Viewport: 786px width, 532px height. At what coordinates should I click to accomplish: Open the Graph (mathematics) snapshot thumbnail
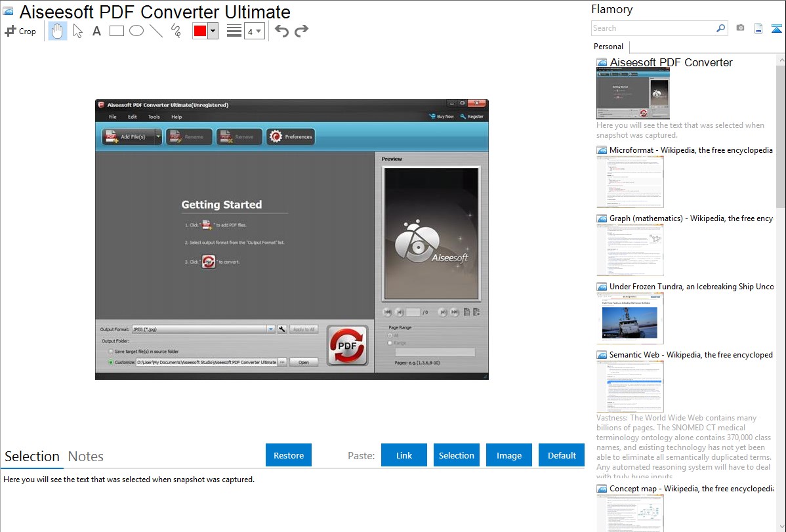click(630, 250)
